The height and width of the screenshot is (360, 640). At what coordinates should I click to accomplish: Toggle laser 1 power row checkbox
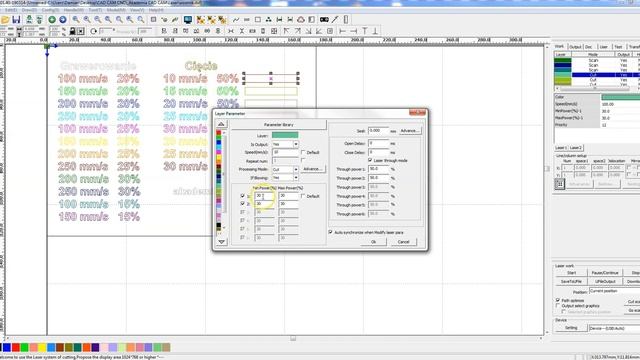pyautogui.click(x=242, y=196)
